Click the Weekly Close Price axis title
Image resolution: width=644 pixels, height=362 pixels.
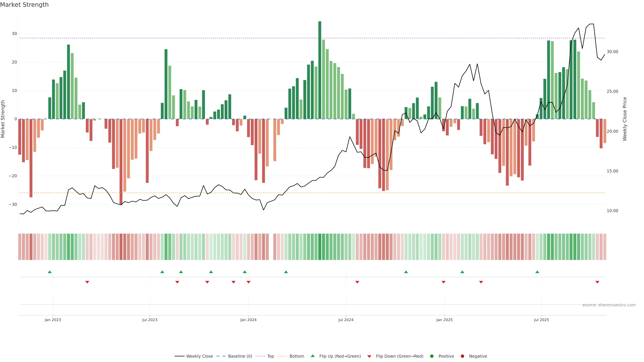[625, 119]
